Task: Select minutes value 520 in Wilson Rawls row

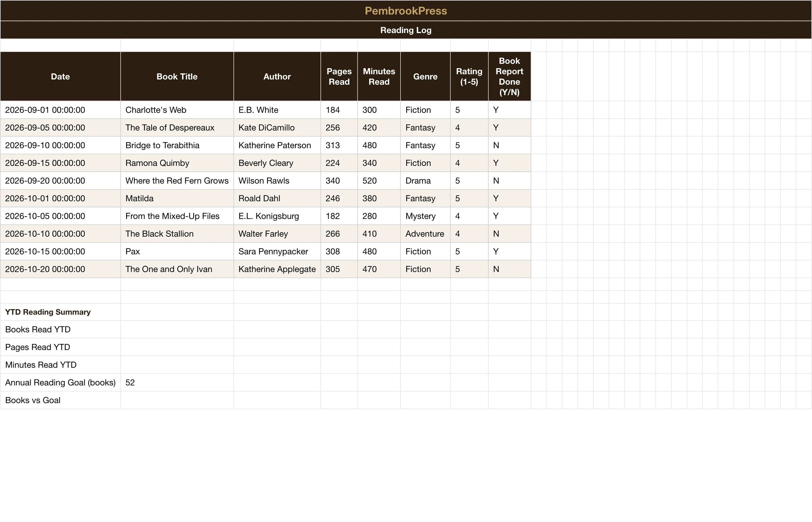Action: pos(379,181)
